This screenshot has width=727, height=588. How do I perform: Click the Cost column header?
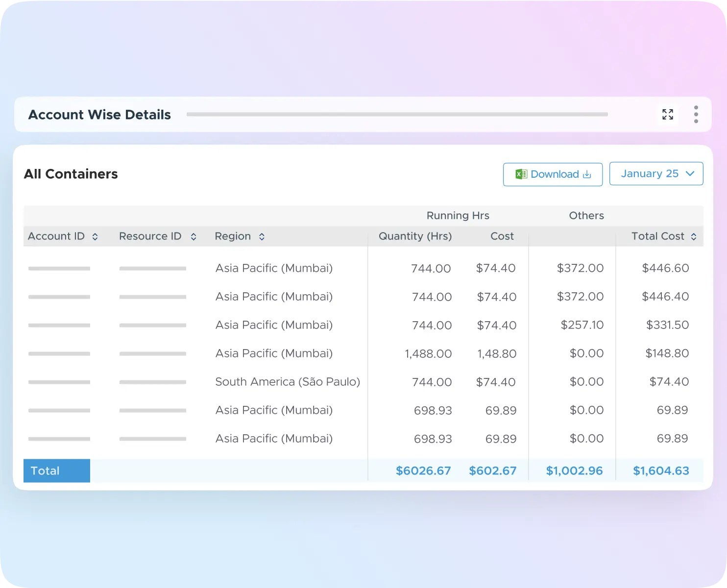502,236
